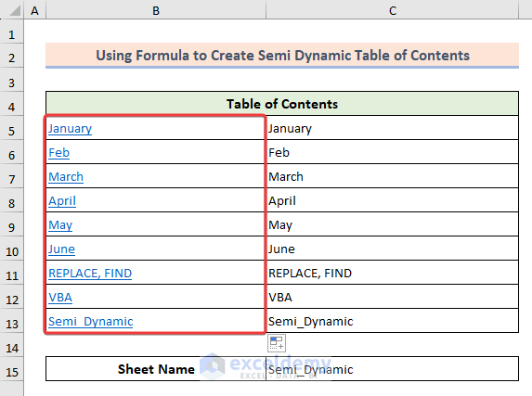Select plain text cell Feb in column C
532x396 pixels.
tap(393, 152)
